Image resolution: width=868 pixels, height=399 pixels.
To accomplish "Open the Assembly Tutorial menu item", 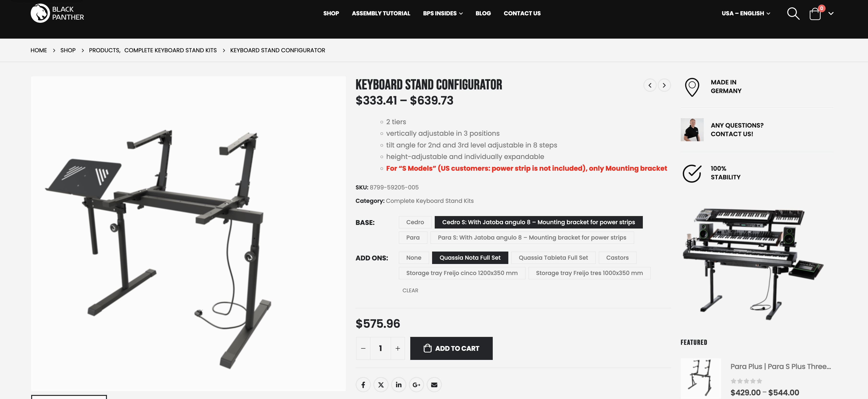I will click(381, 13).
